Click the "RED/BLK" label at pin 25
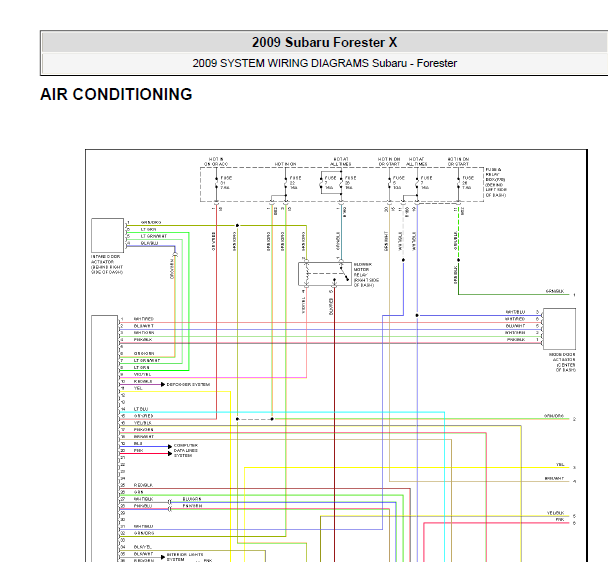 click(143, 485)
